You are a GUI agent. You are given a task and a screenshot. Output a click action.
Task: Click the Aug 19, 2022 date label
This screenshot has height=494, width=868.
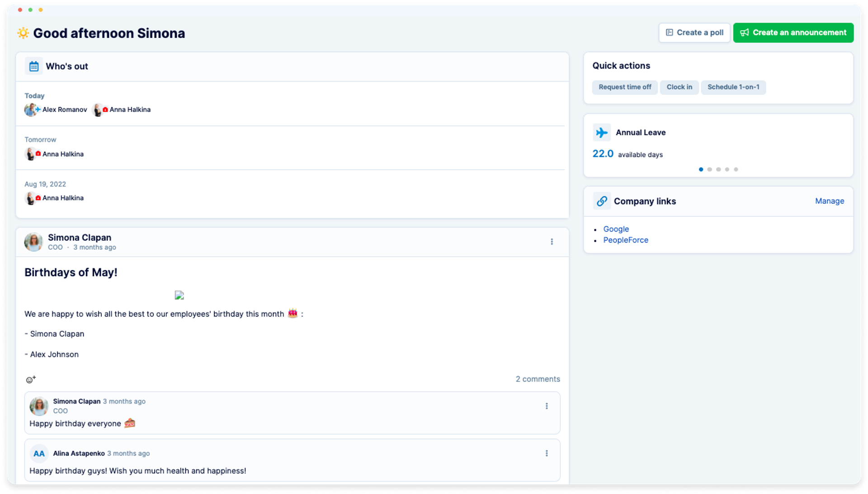[45, 184]
